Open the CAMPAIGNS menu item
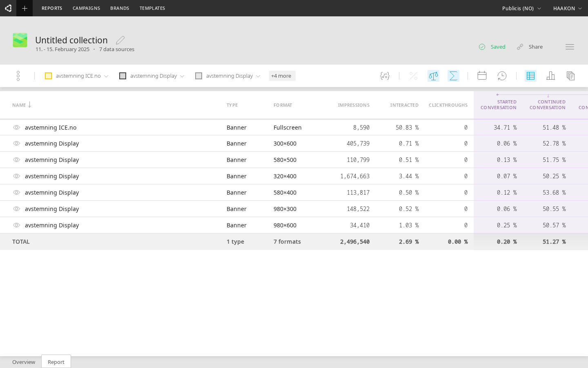 pyautogui.click(x=86, y=8)
